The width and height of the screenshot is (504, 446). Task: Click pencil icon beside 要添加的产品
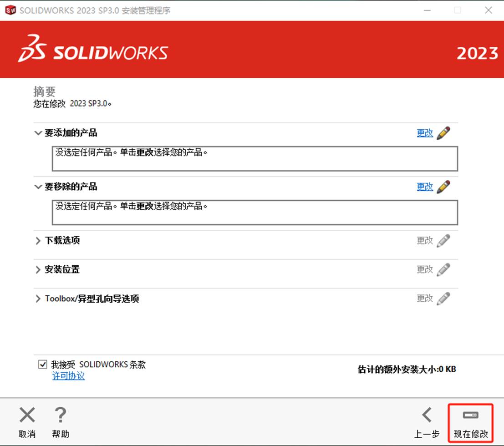[x=443, y=133]
